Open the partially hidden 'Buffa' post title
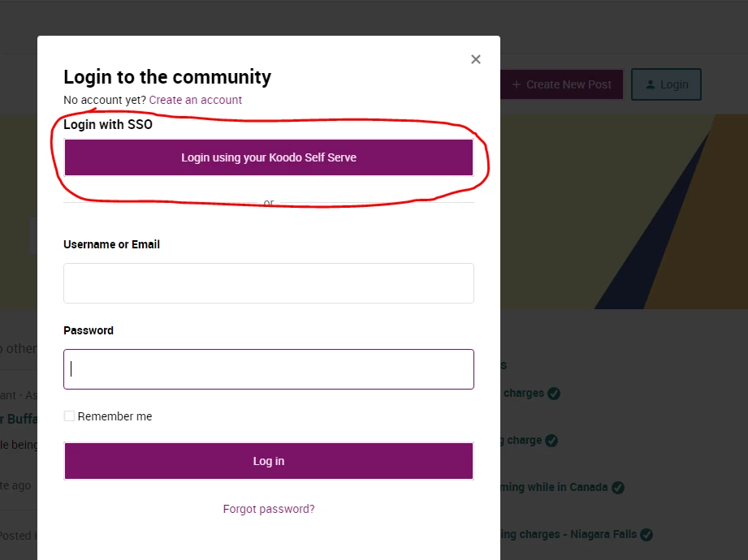Image resolution: width=748 pixels, height=560 pixels. pos(19,419)
